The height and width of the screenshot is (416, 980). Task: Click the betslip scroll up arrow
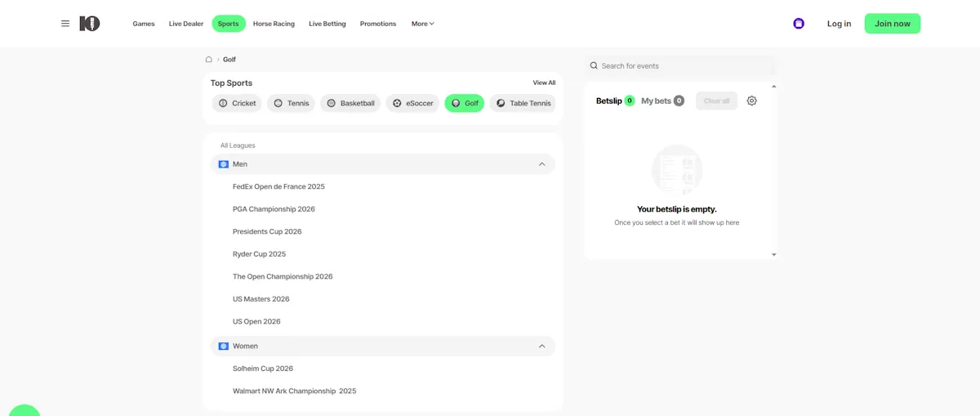click(773, 87)
